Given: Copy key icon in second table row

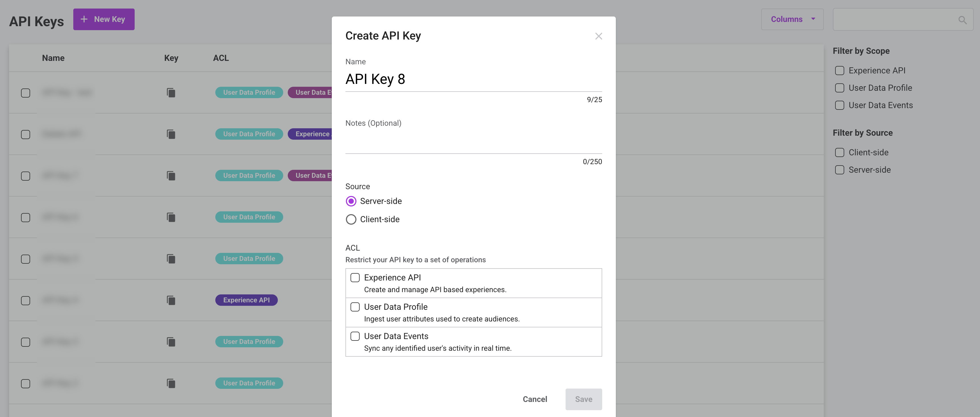Looking at the screenshot, I should point(171,134).
